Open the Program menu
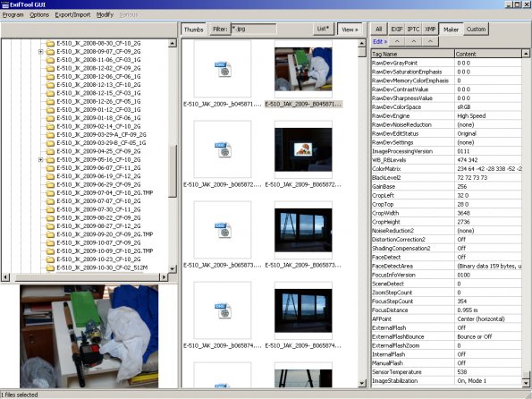This screenshot has width=532, height=399. coord(13,15)
